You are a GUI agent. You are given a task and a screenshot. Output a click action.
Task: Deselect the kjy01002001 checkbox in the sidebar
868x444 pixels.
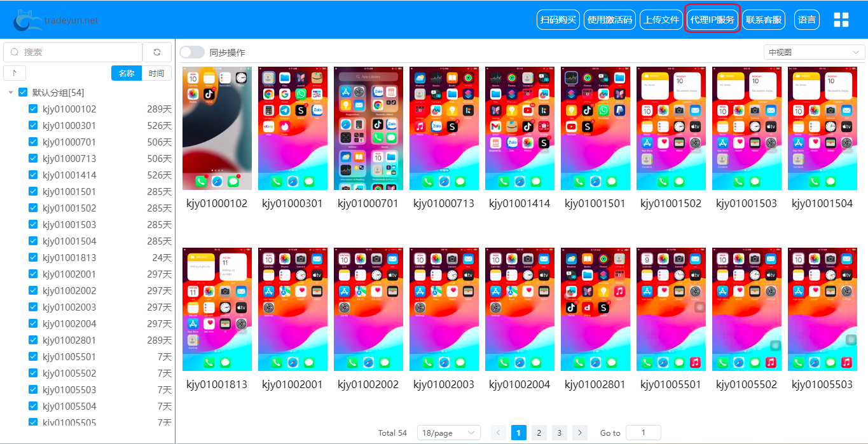click(x=33, y=274)
